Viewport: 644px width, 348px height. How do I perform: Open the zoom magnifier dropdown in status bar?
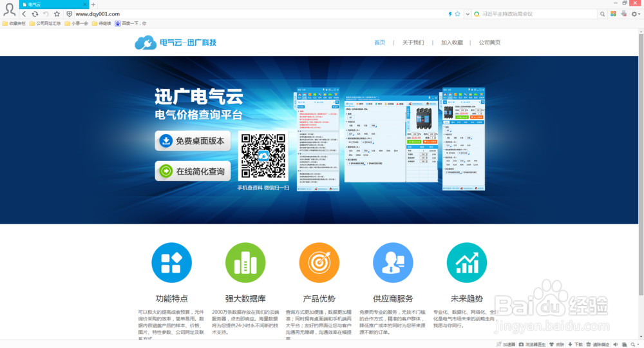(x=634, y=344)
